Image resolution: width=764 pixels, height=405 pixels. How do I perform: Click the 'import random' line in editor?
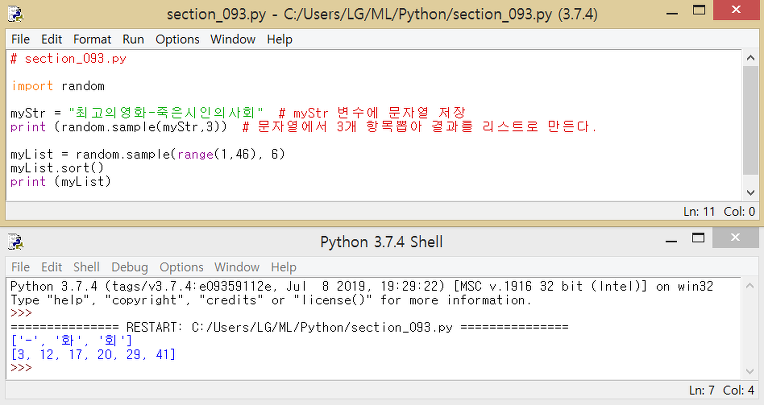pyautogui.click(x=58, y=86)
